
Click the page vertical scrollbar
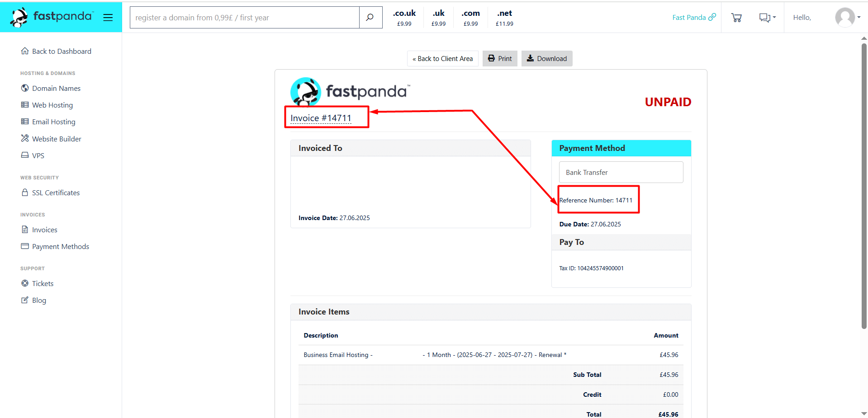coord(864,185)
